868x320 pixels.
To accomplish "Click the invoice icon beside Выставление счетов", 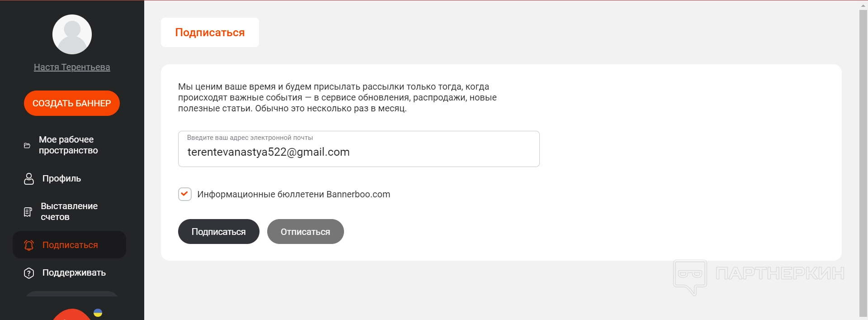I will coord(28,212).
